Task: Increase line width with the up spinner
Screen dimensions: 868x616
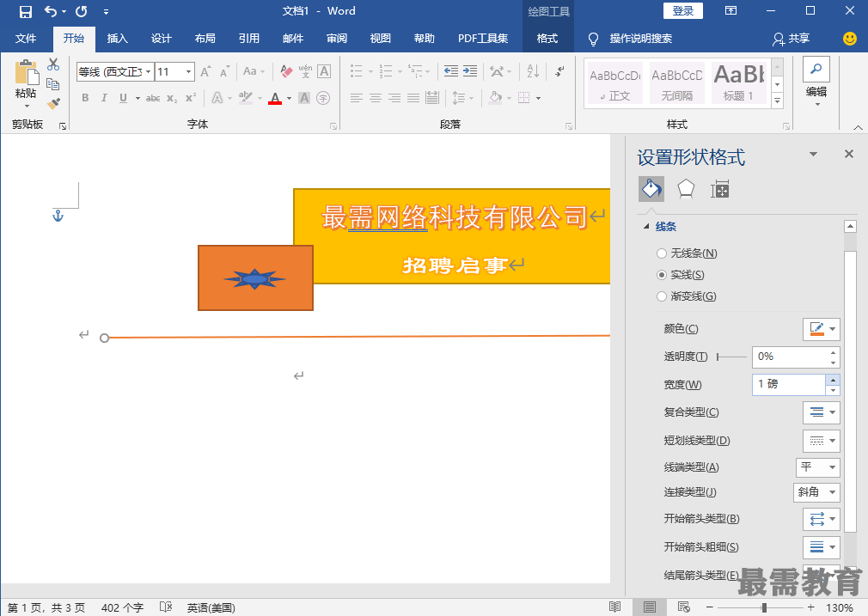Action: click(x=833, y=380)
